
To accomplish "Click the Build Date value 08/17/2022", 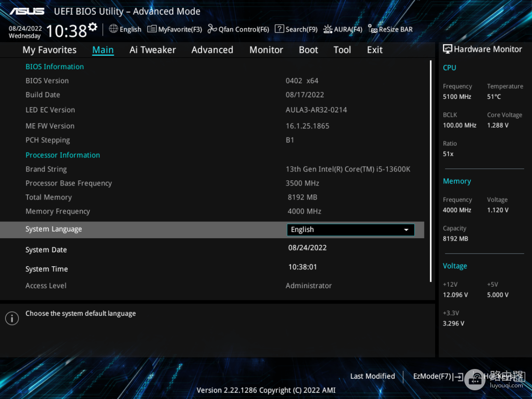I will pos(304,94).
